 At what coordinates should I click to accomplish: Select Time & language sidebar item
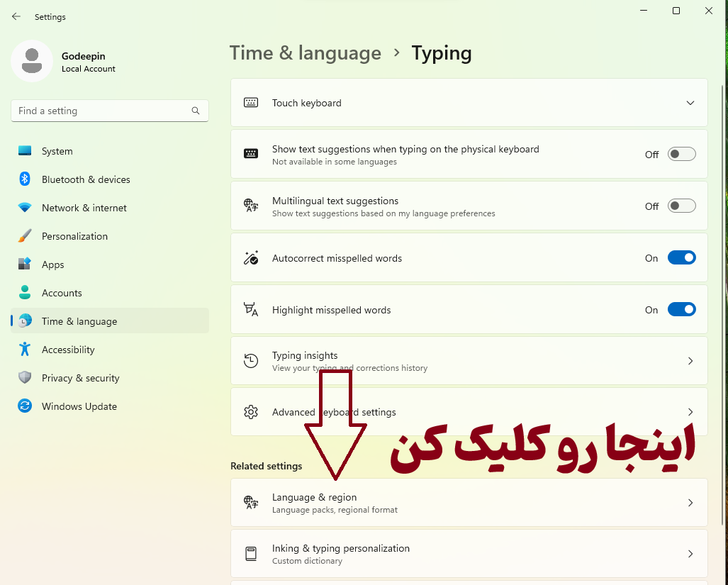point(110,321)
